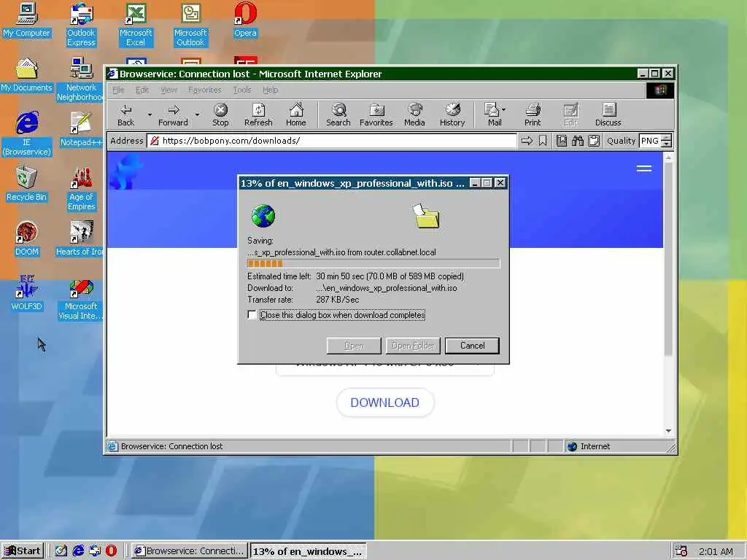Decrease Quality with the stepper down arrow
747x560 pixels.
(x=667, y=144)
